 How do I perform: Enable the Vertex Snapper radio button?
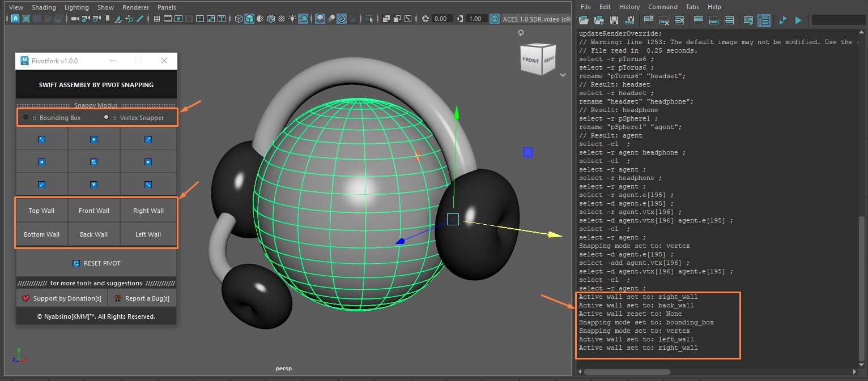coord(105,117)
